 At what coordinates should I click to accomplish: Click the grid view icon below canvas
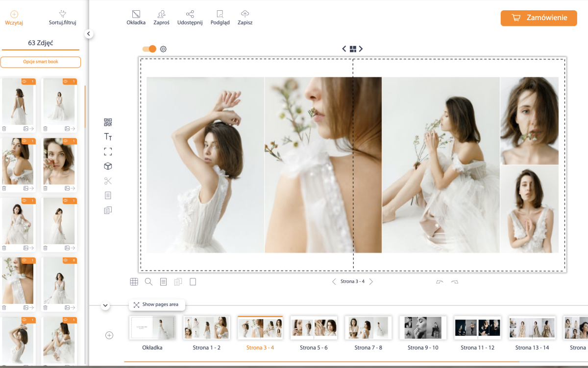pyautogui.click(x=134, y=282)
